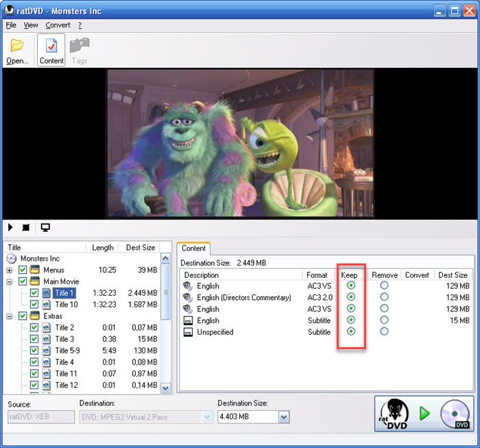Screen dimensions: 480x448
Task: Select the Content toolbar button
Action: [x=51, y=50]
